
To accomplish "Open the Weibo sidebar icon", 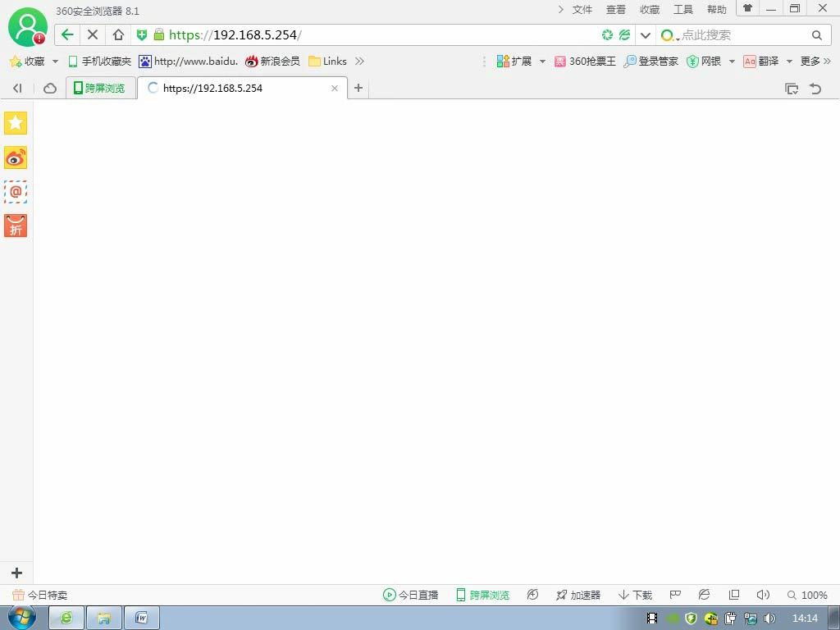I will pos(16,157).
